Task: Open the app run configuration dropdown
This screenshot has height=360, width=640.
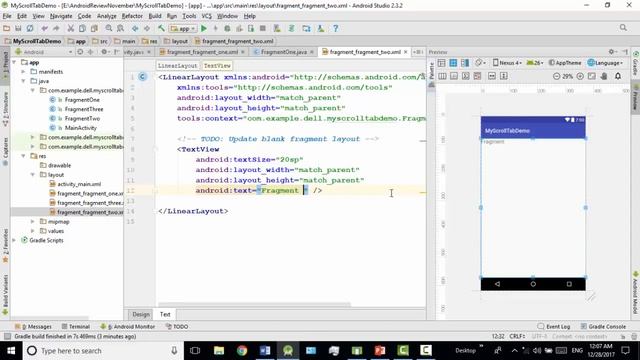Action: point(183,29)
